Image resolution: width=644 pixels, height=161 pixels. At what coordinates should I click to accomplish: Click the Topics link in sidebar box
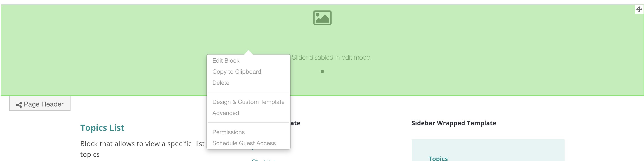click(438, 158)
